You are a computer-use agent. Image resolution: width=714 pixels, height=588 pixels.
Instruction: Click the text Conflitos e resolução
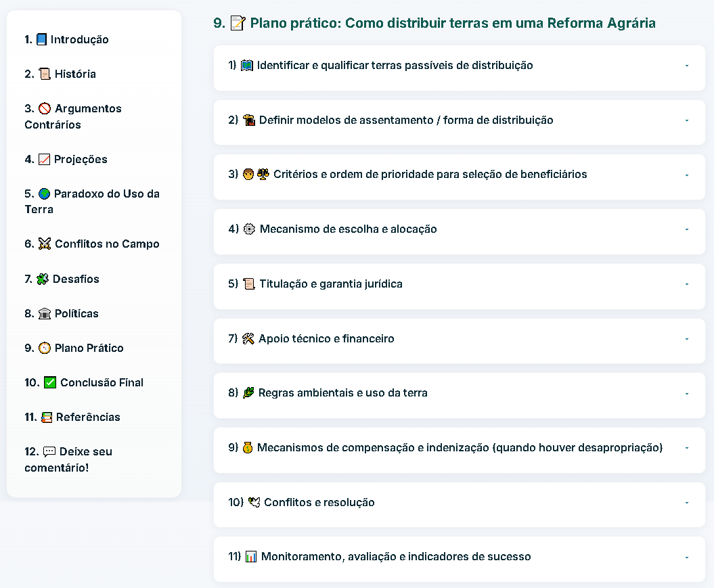[319, 503]
